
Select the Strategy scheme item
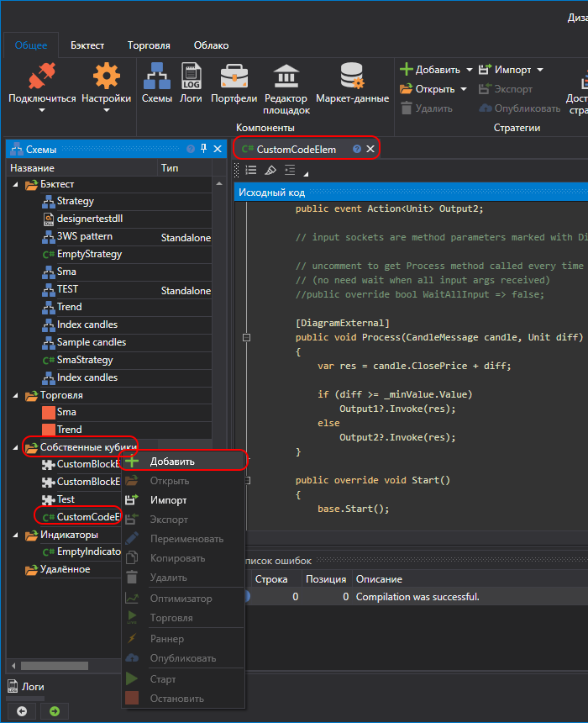coord(75,201)
